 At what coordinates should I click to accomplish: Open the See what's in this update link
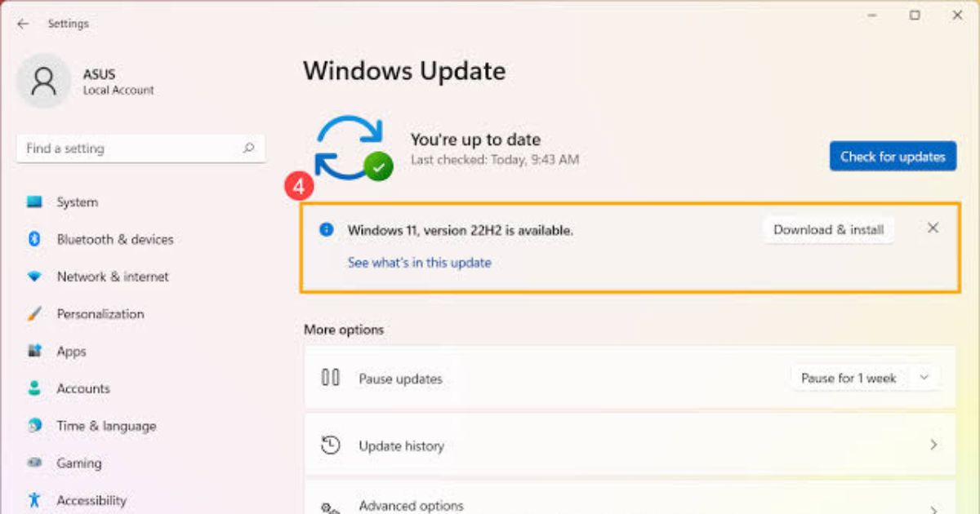click(x=419, y=263)
